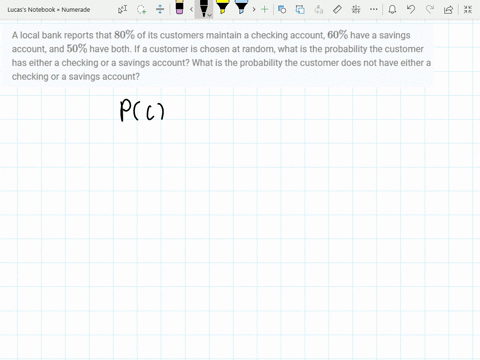Click the shapes tool icon

pos(282,9)
